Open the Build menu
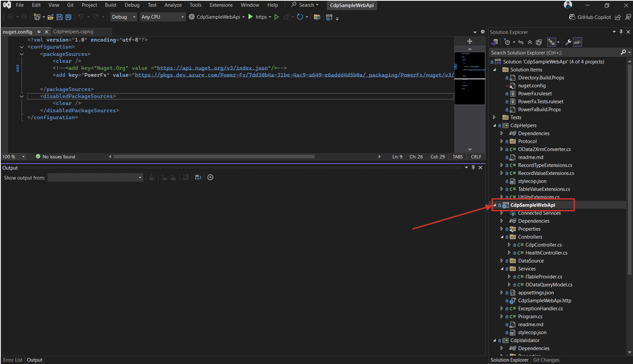Screen dimensions: 633x364 [x=111, y=5]
